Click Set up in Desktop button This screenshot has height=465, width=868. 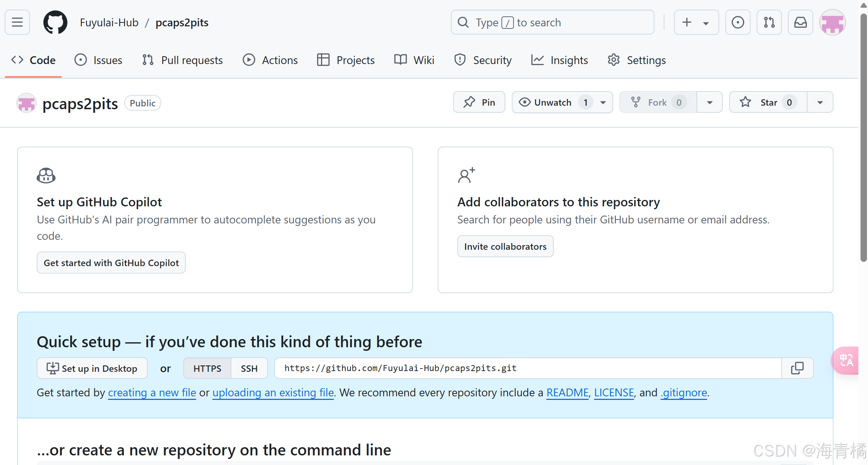[92, 368]
